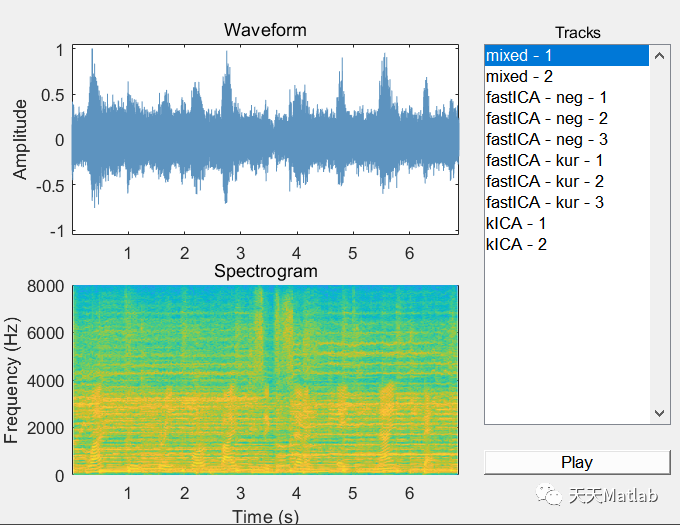Image resolution: width=680 pixels, height=525 pixels.
Task: Select the kICA - 1 track
Action: click(566, 223)
